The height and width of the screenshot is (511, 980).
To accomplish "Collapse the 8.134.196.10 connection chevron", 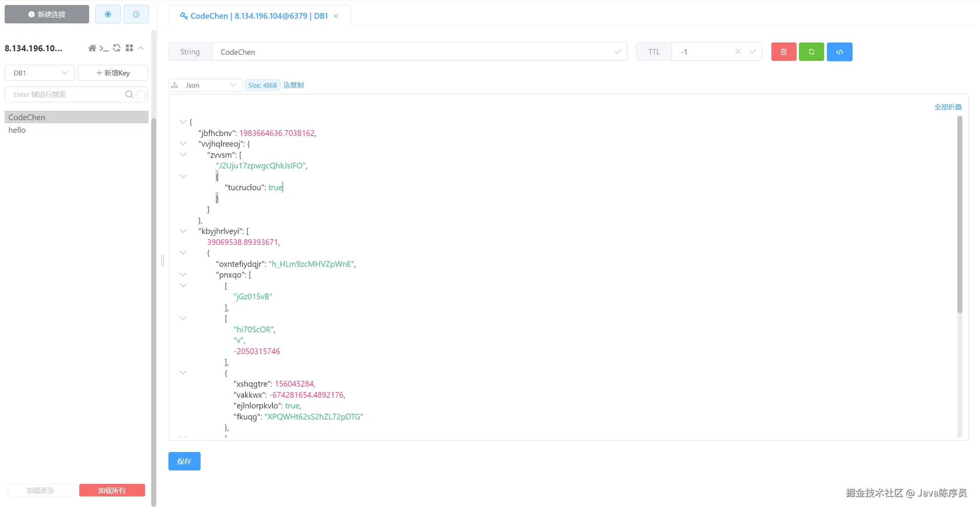I will tap(140, 48).
